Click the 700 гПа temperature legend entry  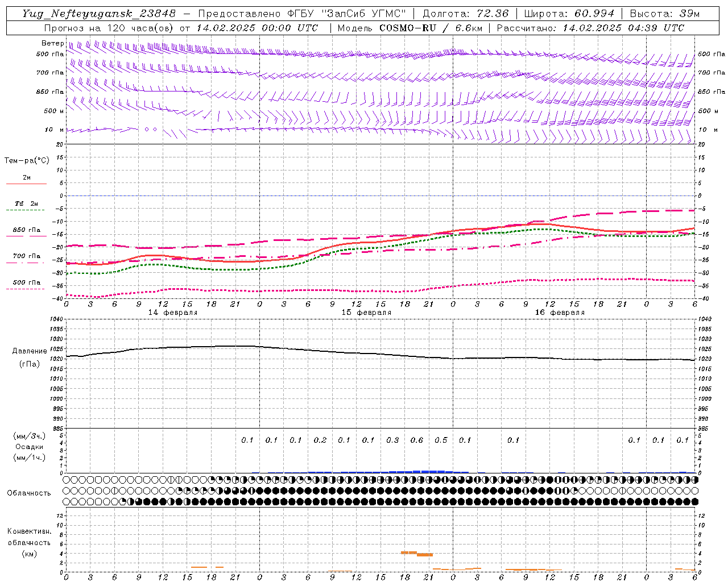tap(26, 256)
